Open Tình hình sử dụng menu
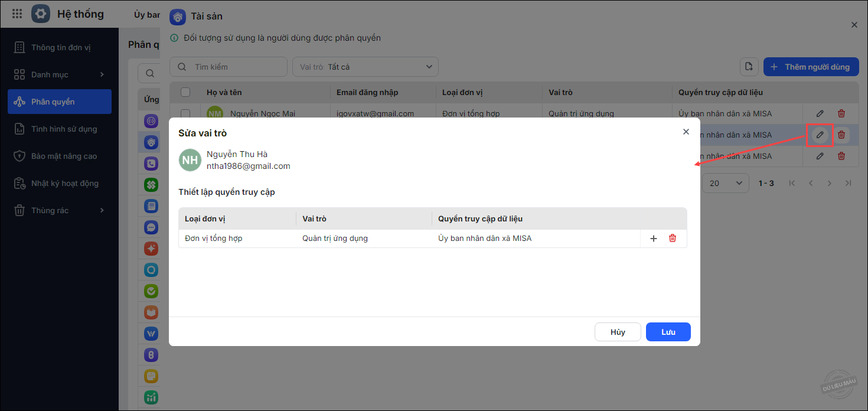Screen dimensions: 868x411 [60, 129]
